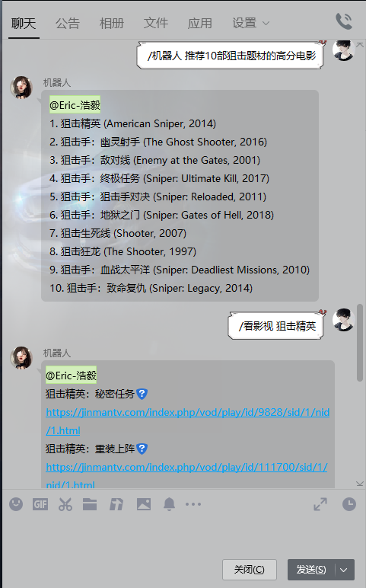Open message history clock icon
366x588 pixels.
pyautogui.click(x=349, y=504)
